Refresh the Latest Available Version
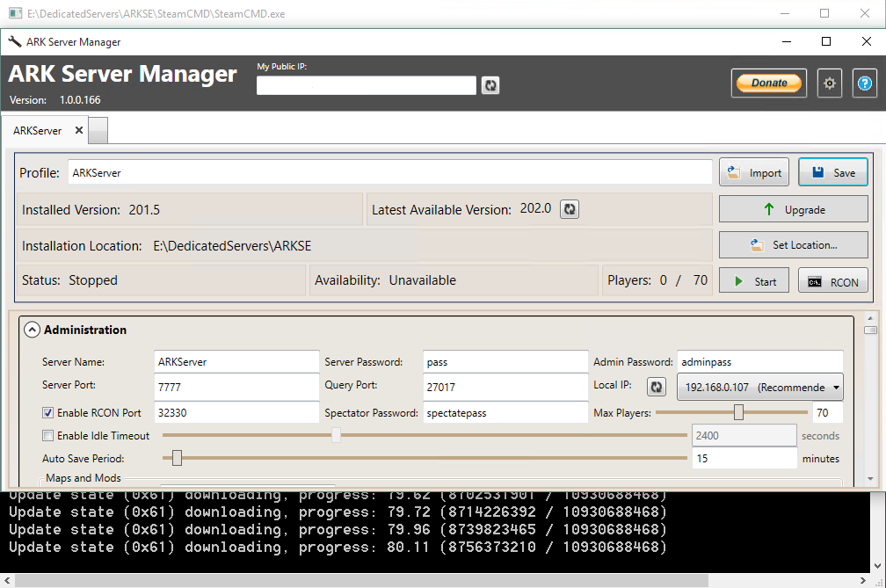The height and width of the screenshot is (588, 886). 570,209
